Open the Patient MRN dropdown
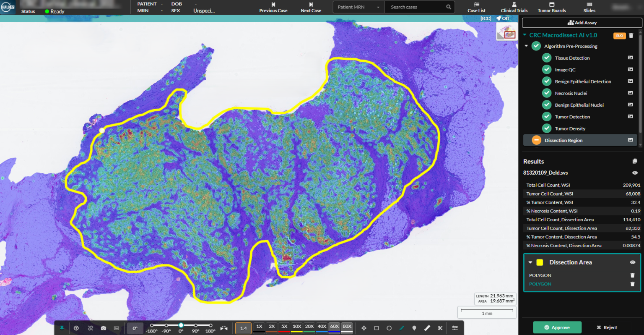644x335 pixels. [x=378, y=7]
